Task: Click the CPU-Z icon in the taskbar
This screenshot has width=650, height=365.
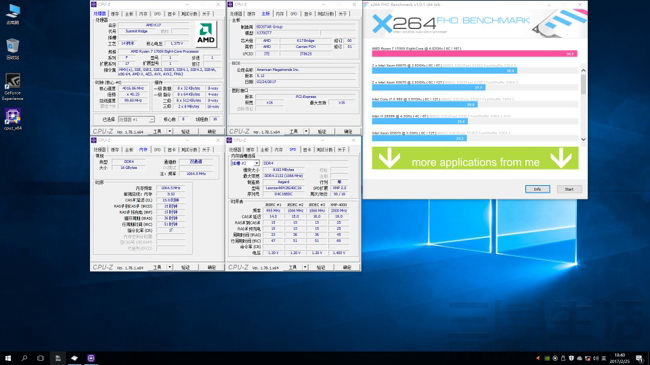Action: pos(91,358)
